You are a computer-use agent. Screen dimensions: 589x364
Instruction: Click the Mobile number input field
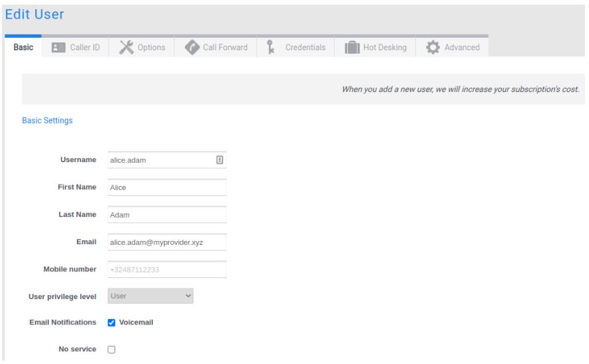(x=167, y=270)
